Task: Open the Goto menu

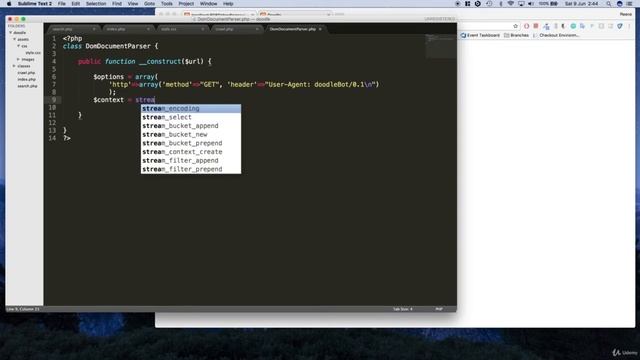Action: click(x=149, y=4)
